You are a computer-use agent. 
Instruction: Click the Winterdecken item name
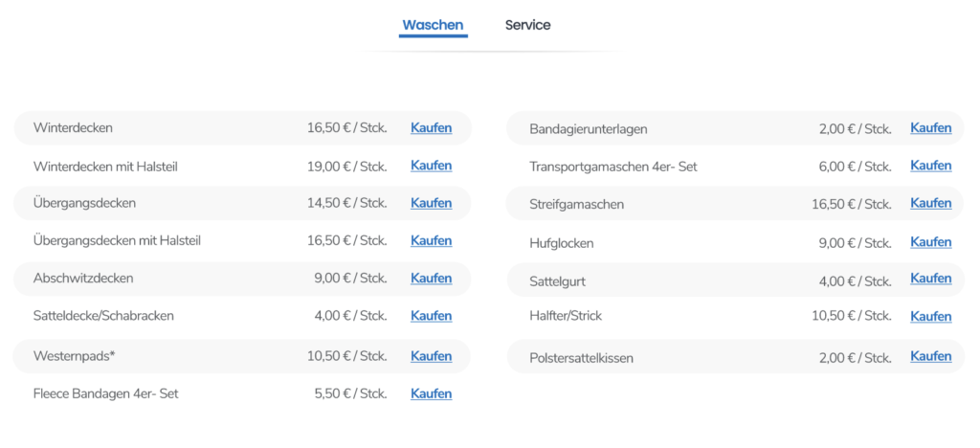pos(73,127)
